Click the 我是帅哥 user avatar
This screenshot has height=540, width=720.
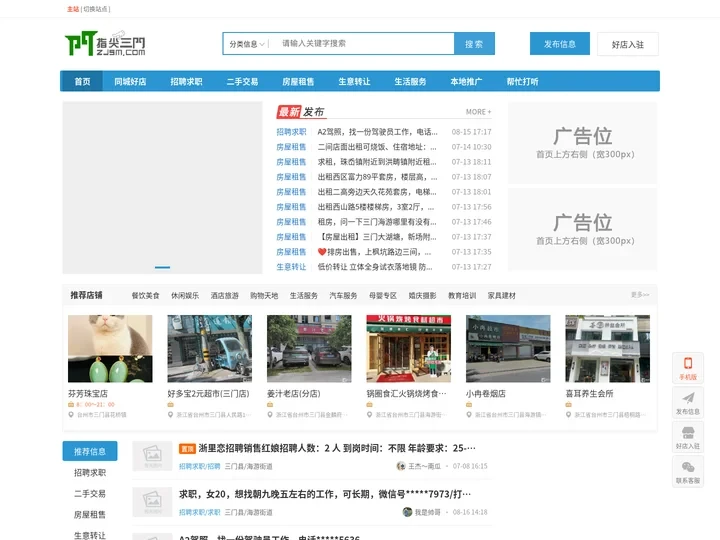(407, 512)
